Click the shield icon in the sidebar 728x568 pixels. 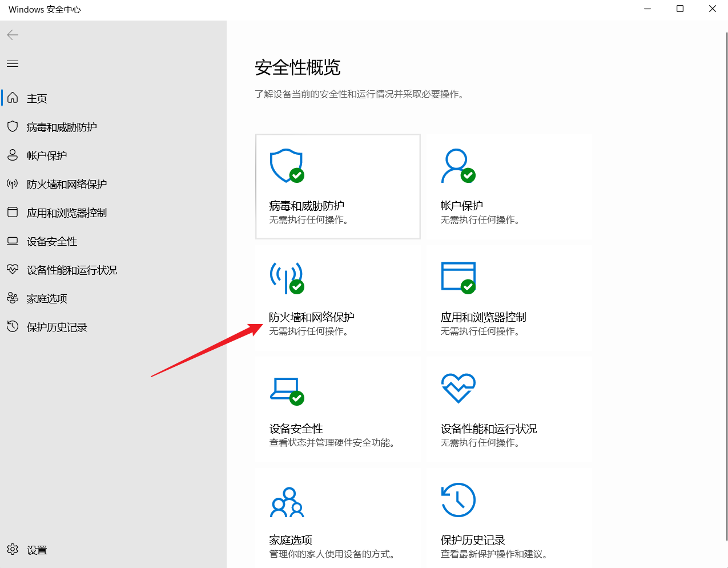13,126
